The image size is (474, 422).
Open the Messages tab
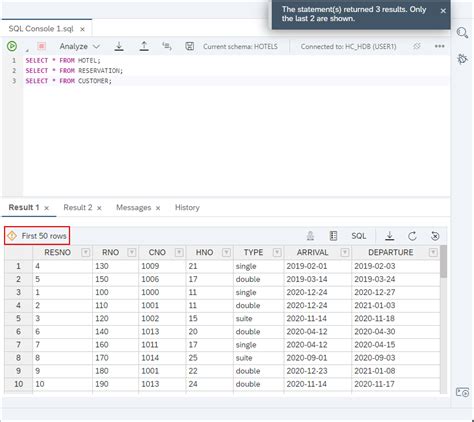click(x=133, y=207)
